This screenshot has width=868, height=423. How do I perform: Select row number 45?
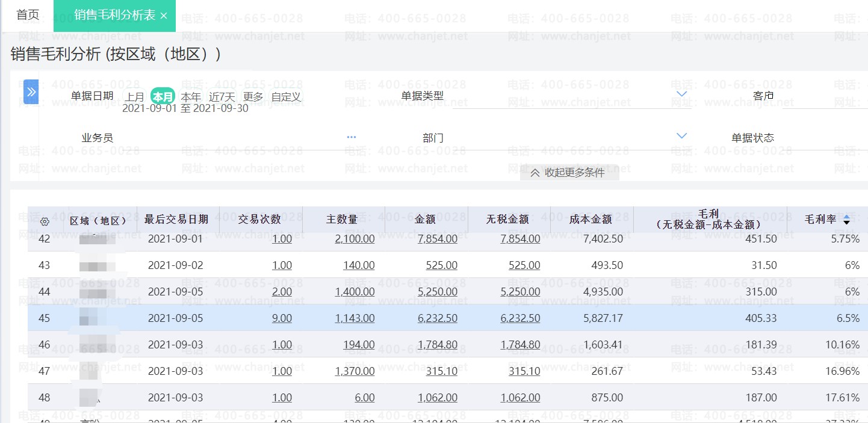click(44, 318)
